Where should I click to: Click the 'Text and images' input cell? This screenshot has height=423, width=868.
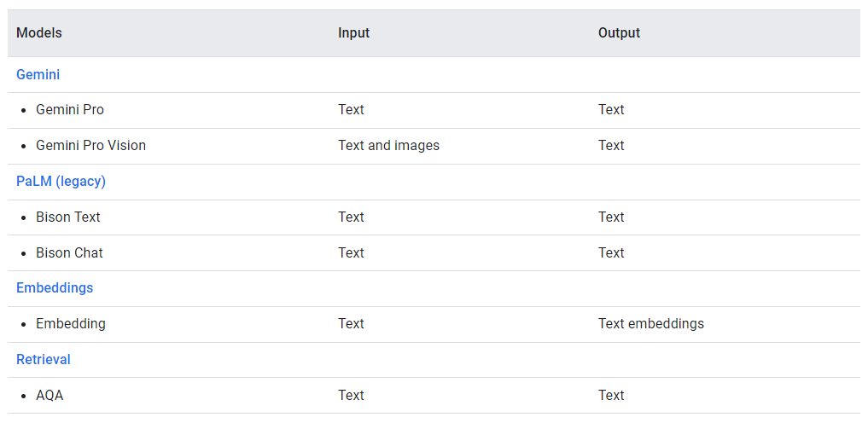(x=388, y=146)
